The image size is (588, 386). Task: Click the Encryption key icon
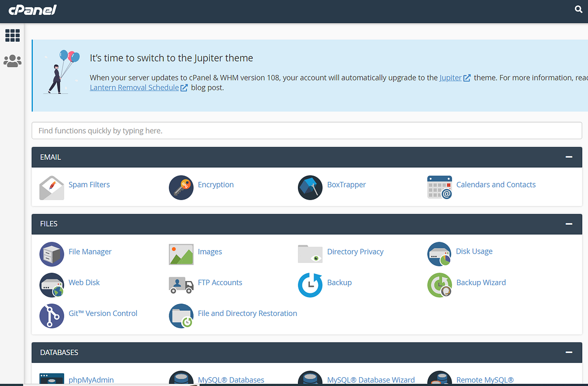(181, 187)
